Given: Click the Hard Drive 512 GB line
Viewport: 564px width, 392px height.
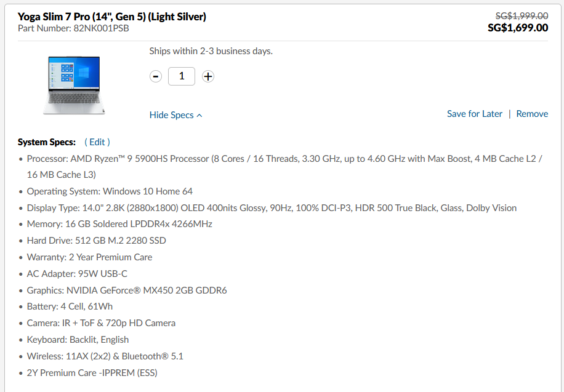Looking at the screenshot, I should click(x=97, y=241).
